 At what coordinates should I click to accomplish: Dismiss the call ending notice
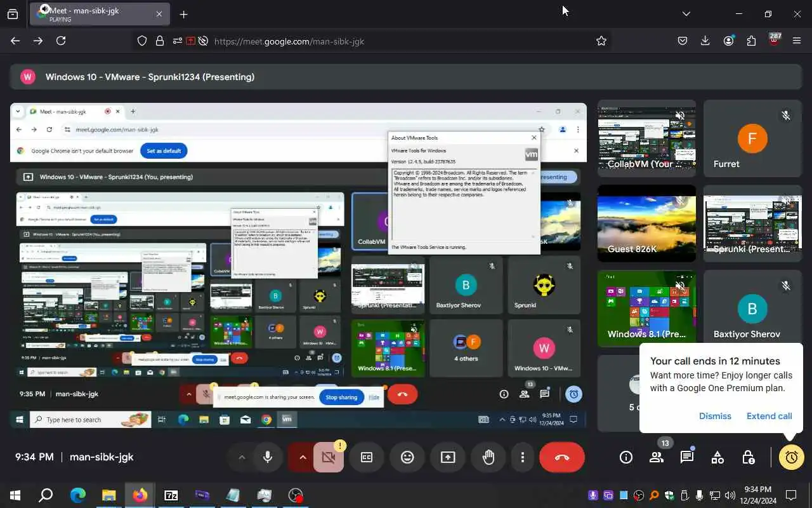(x=715, y=416)
